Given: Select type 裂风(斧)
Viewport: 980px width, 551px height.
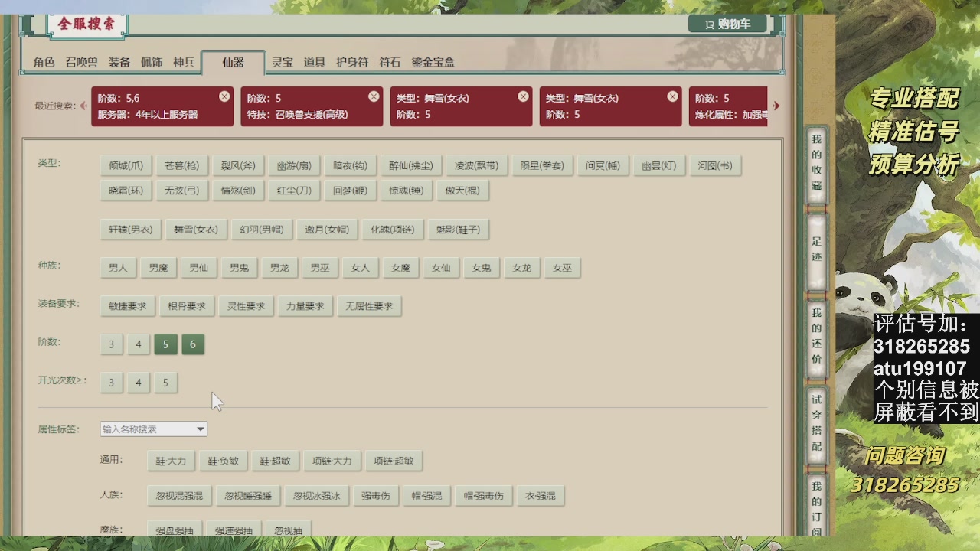Looking at the screenshot, I should point(238,165).
